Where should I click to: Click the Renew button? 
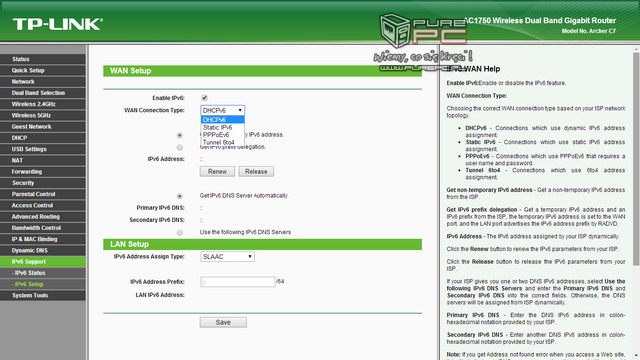(x=217, y=171)
